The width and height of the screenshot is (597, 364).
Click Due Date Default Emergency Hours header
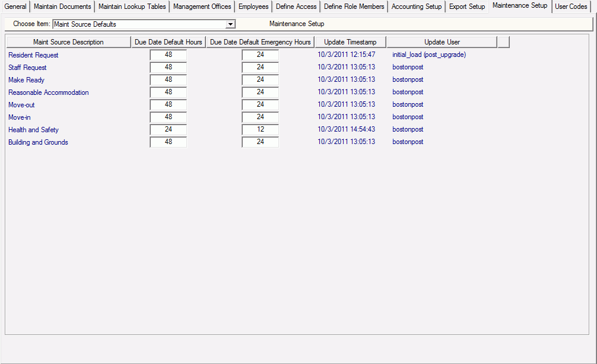point(261,42)
